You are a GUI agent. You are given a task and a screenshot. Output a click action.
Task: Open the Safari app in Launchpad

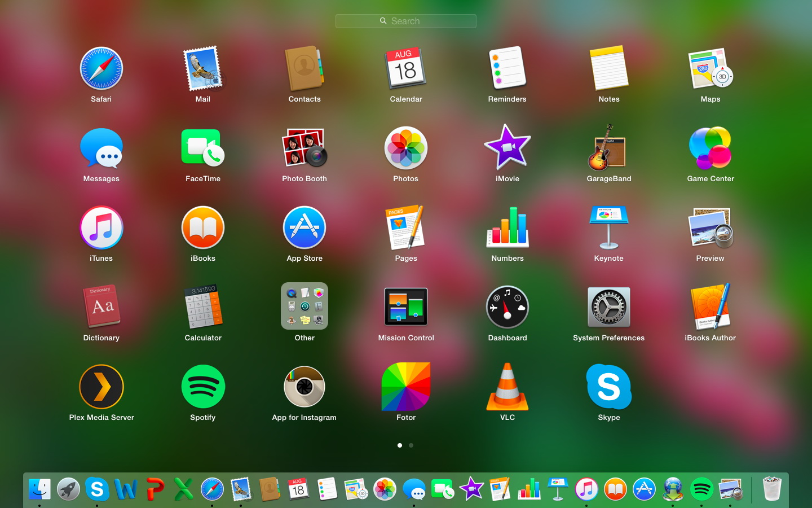pyautogui.click(x=101, y=69)
